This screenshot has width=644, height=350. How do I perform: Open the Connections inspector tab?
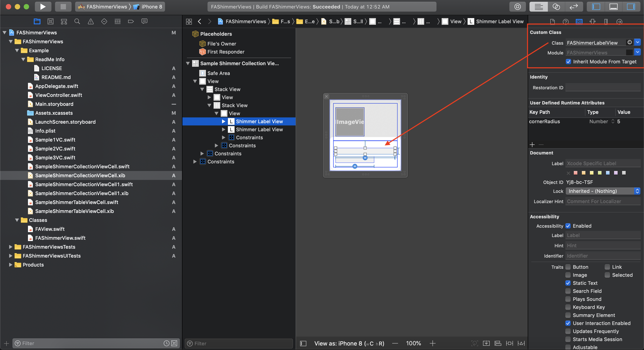tap(619, 22)
